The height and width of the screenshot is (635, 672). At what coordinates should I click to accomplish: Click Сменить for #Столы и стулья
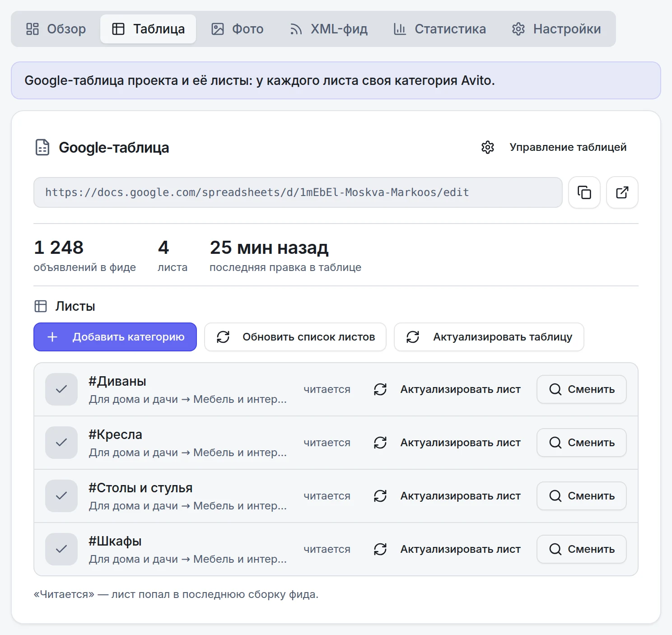582,496
